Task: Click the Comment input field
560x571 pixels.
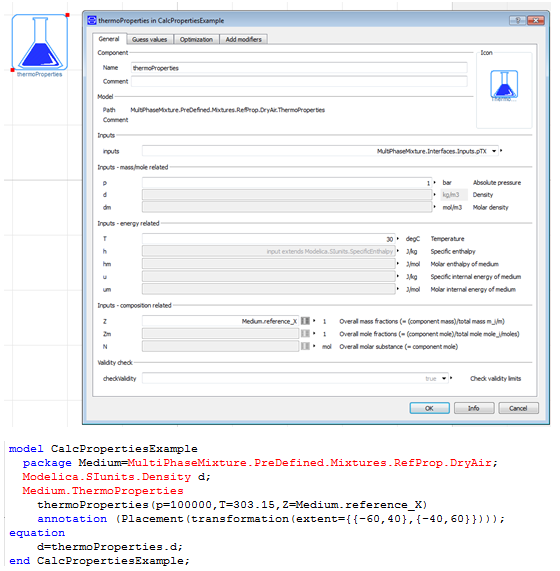Action: click(299, 81)
